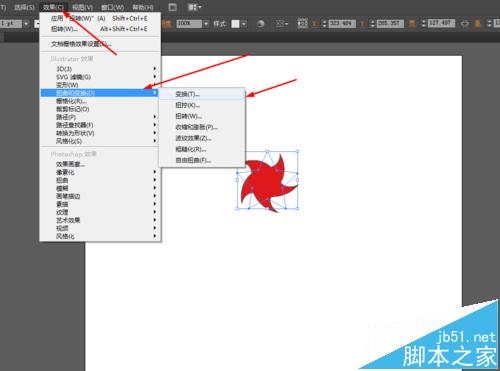The width and height of the screenshot is (500, 371).
Task: Open 文档栅格效果设置 document raster settings
Action: (100, 44)
